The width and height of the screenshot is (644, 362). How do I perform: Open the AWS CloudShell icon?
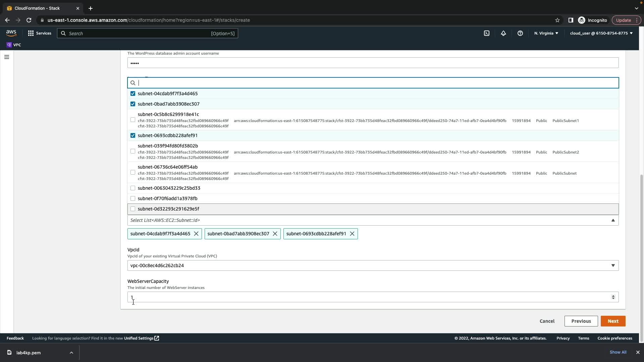coord(486,33)
